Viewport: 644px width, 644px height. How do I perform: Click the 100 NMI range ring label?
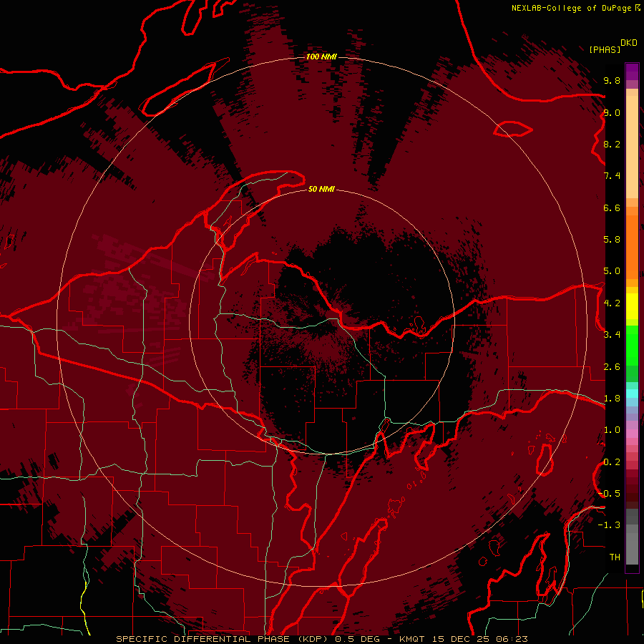click(321, 57)
